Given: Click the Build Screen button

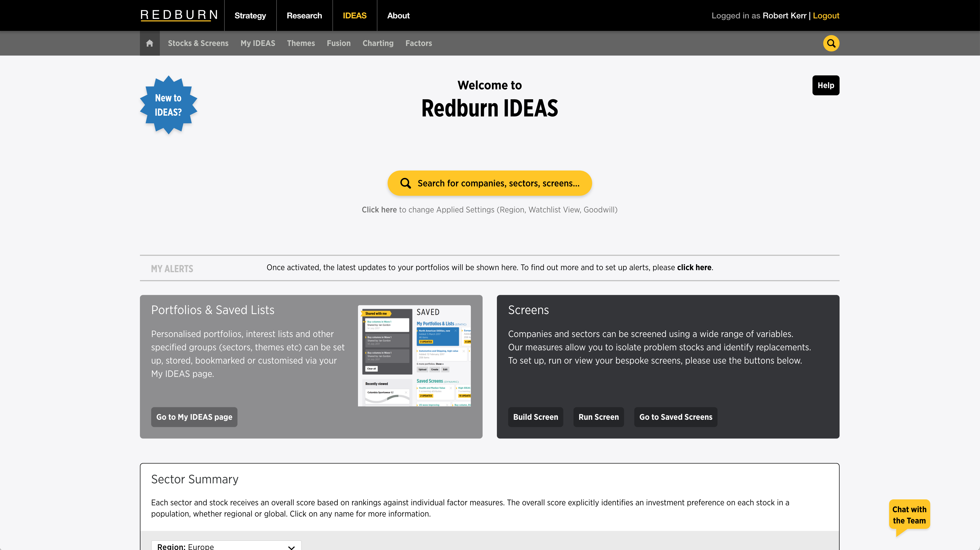Looking at the screenshot, I should pos(536,417).
